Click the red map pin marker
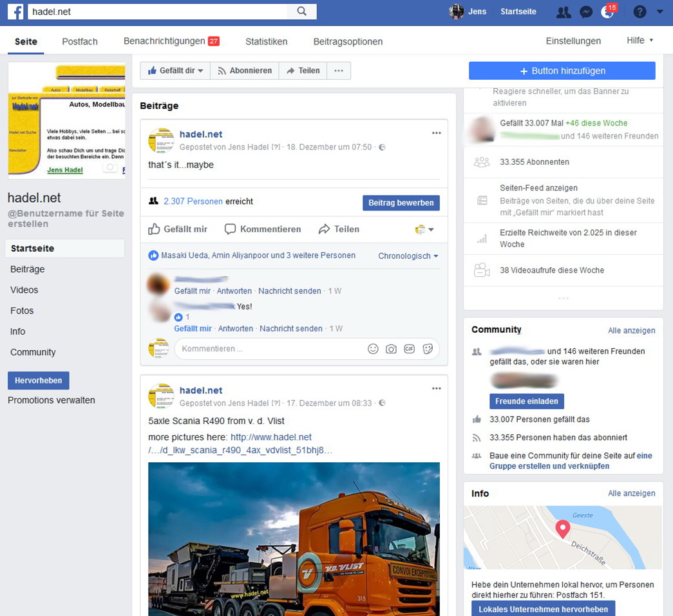Viewport: 673px width, 616px height. click(563, 529)
